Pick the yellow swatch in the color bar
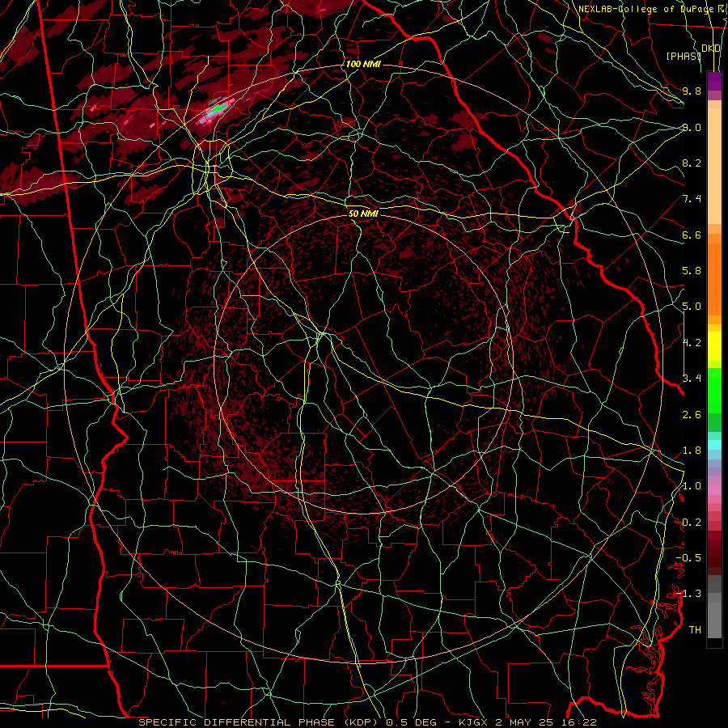728x728 pixels. (x=714, y=346)
